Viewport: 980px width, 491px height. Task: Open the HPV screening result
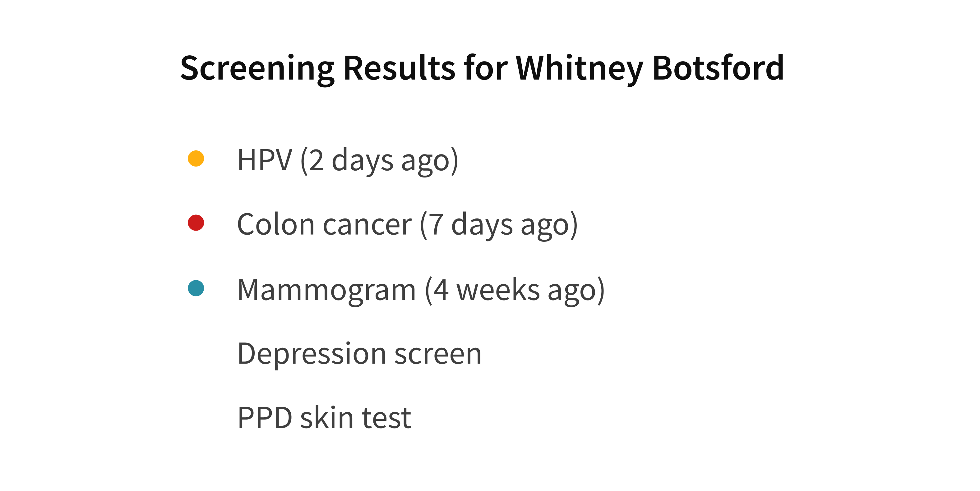pyautogui.click(x=348, y=160)
